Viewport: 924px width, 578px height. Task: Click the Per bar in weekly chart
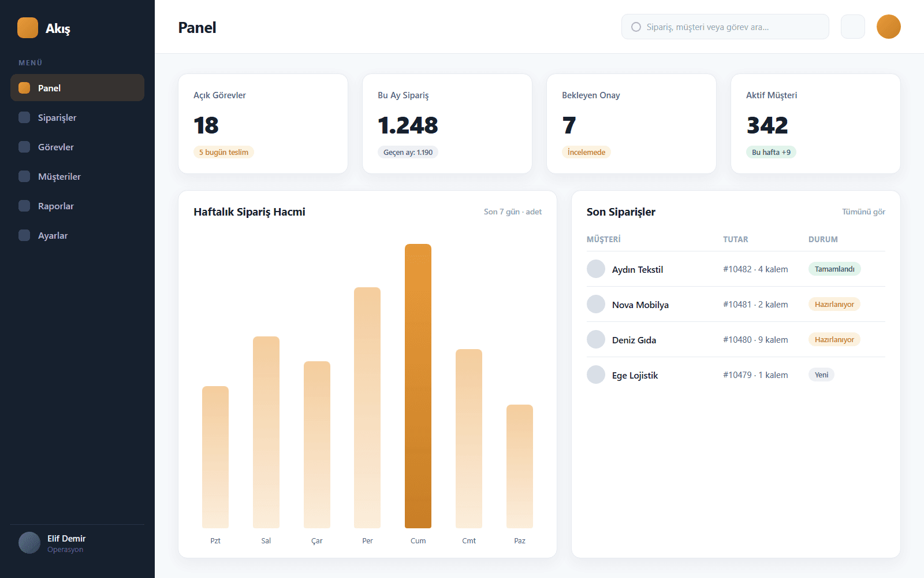pyautogui.click(x=367, y=407)
